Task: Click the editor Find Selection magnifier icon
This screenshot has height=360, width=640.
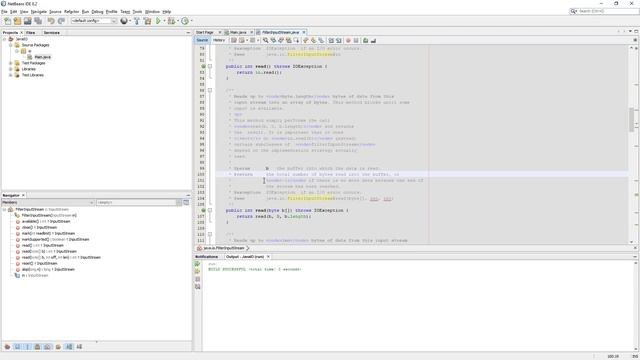Action: point(265,40)
